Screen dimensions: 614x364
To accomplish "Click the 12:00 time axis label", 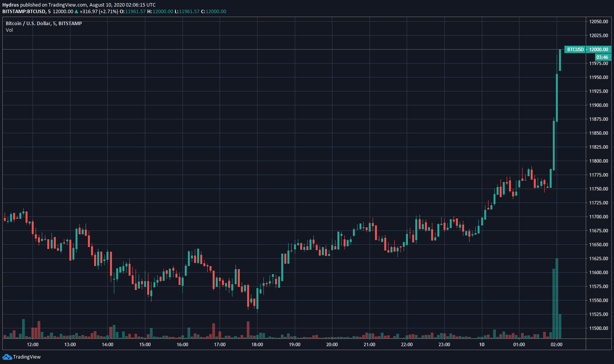I will pos(33,345).
